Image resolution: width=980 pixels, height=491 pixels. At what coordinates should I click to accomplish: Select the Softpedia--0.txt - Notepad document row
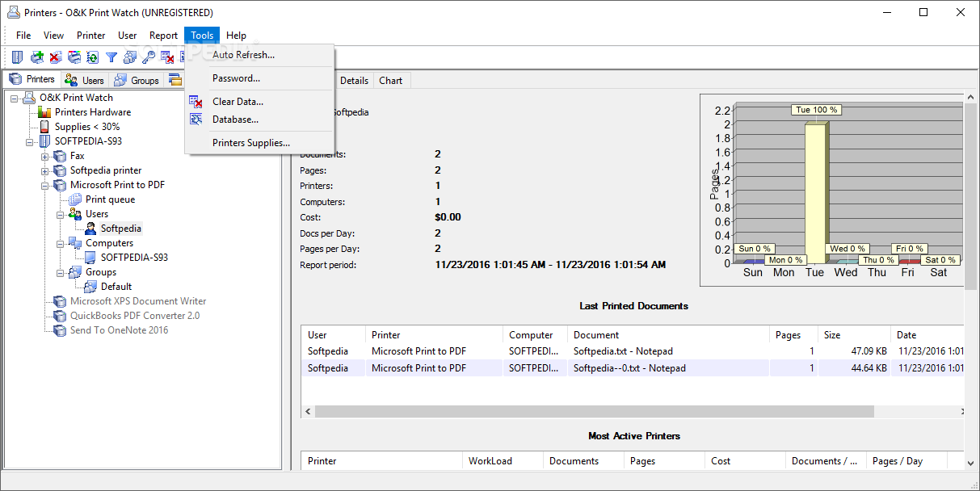(633, 368)
